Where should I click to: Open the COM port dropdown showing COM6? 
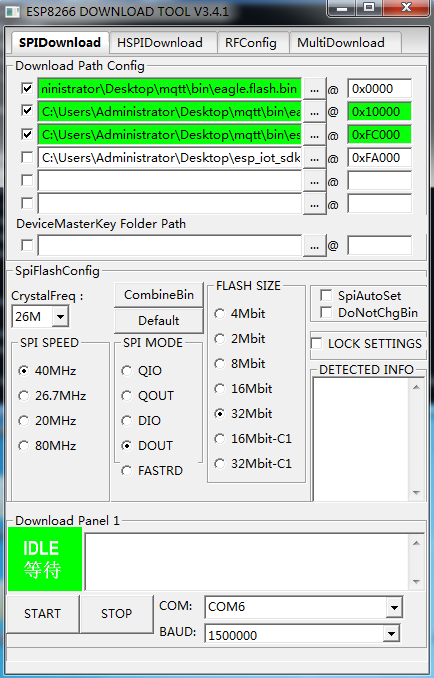pos(394,608)
